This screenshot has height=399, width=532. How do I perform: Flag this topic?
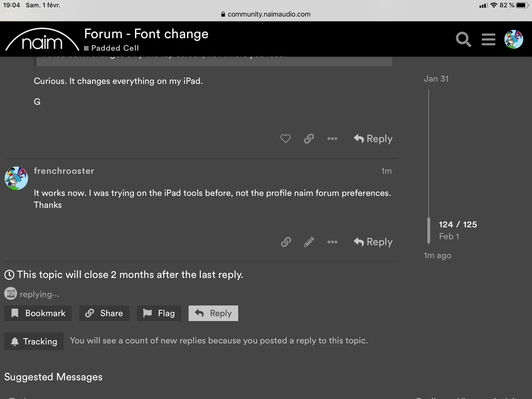(x=159, y=313)
